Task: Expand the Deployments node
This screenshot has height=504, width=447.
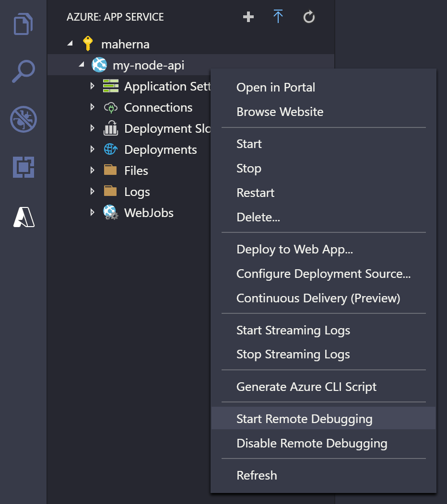Action: [x=92, y=149]
